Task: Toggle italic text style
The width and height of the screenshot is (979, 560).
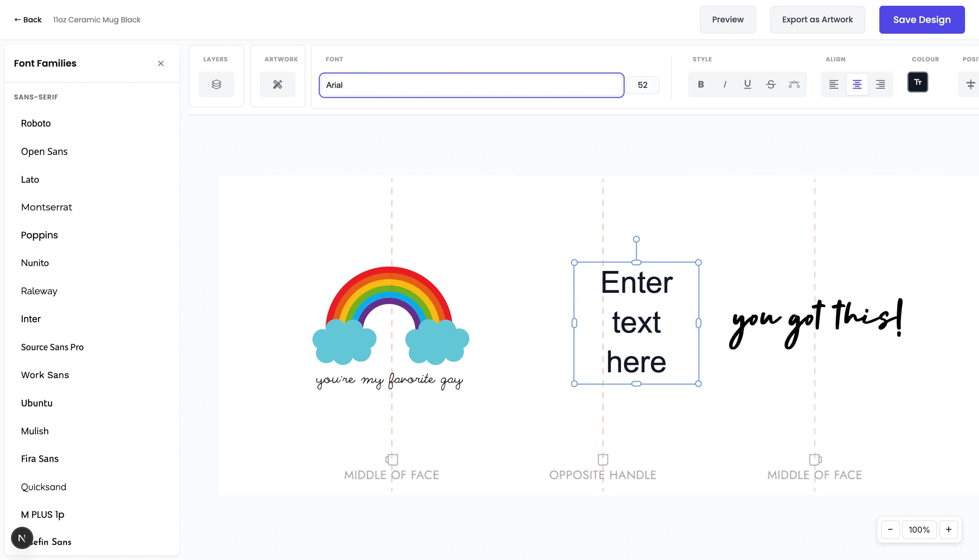Action: point(724,84)
